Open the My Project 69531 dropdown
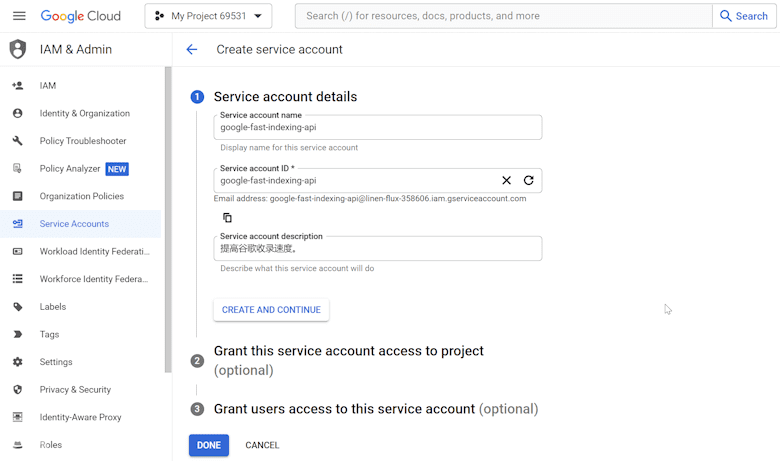The height and width of the screenshot is (461, 780). [208, 16]
